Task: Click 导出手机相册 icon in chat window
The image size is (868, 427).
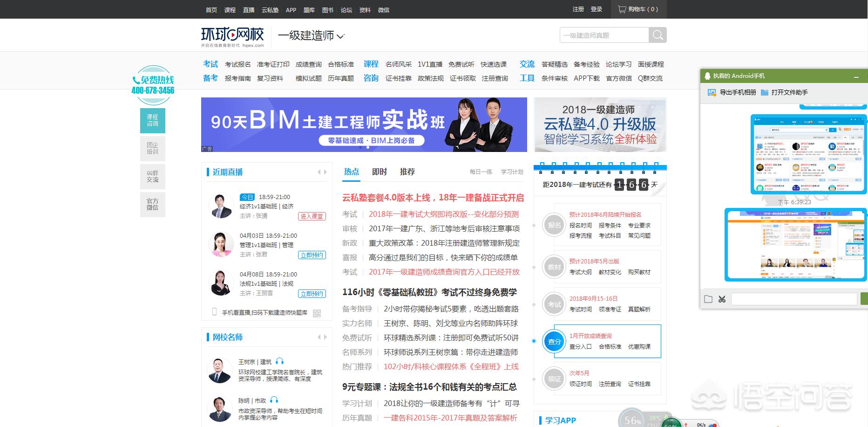Action: click(712, 92)
